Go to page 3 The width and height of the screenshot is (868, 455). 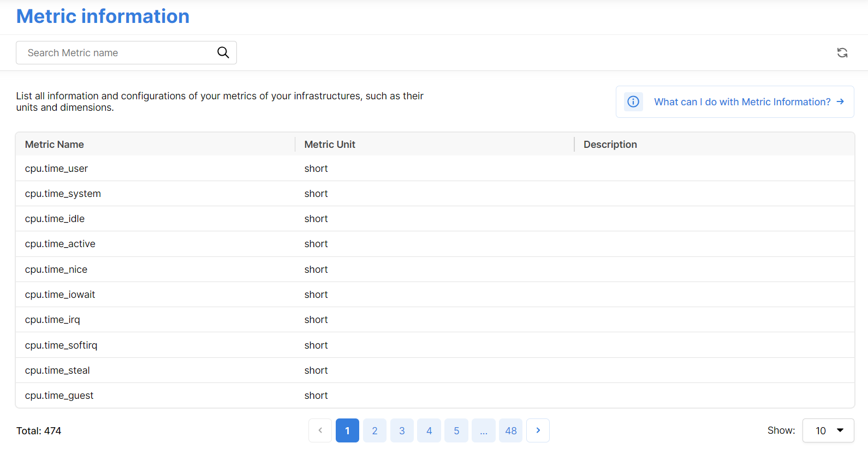pyautogui.click(x=402, y=430)
